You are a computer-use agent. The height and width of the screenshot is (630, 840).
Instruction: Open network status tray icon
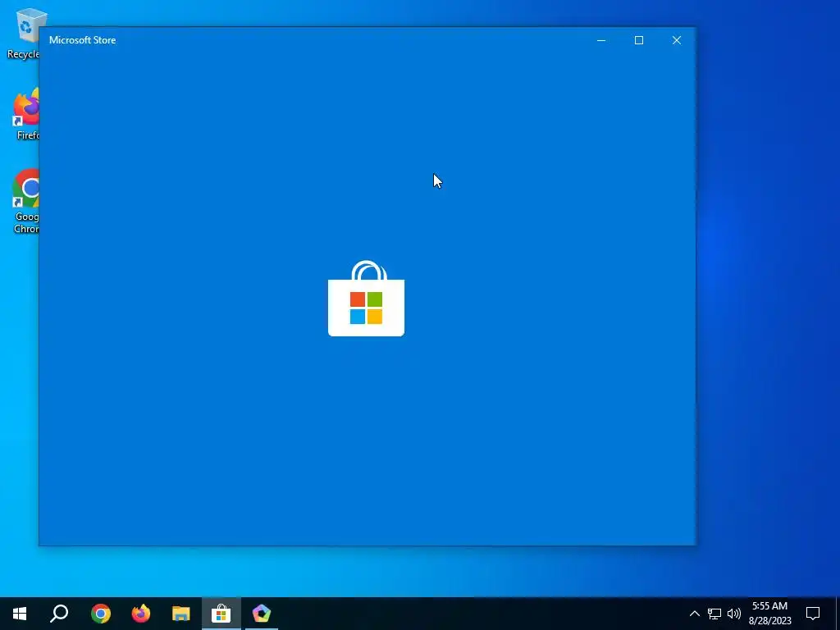(x=714, y=614)
